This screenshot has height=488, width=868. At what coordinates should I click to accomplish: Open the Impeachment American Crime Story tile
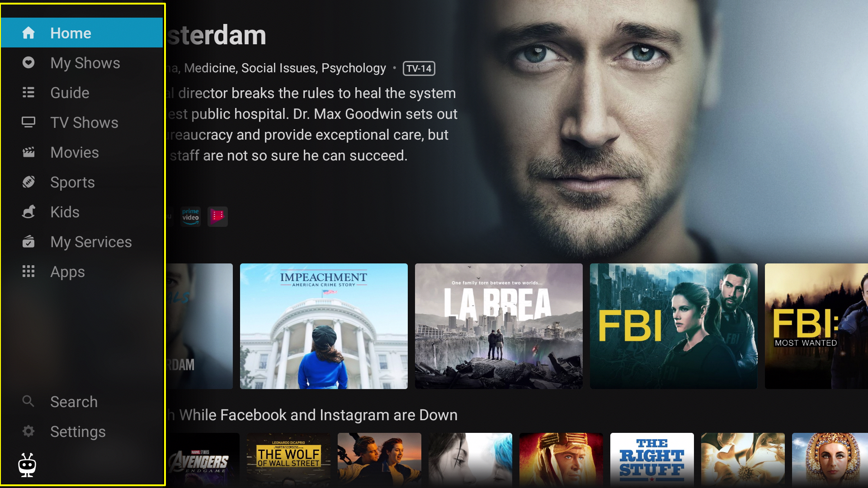(324, 326)
